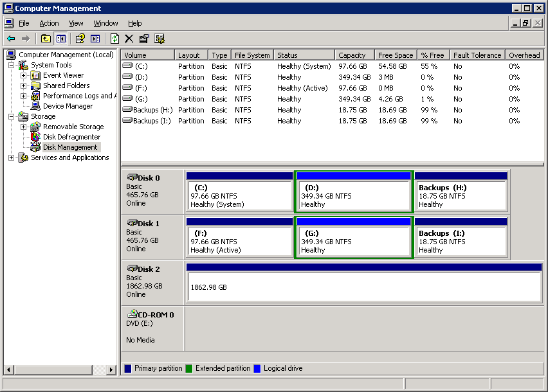This screenshot has width=548, height=392.
Task: Click the Back arrow toolbar icon
Action: 11,39
